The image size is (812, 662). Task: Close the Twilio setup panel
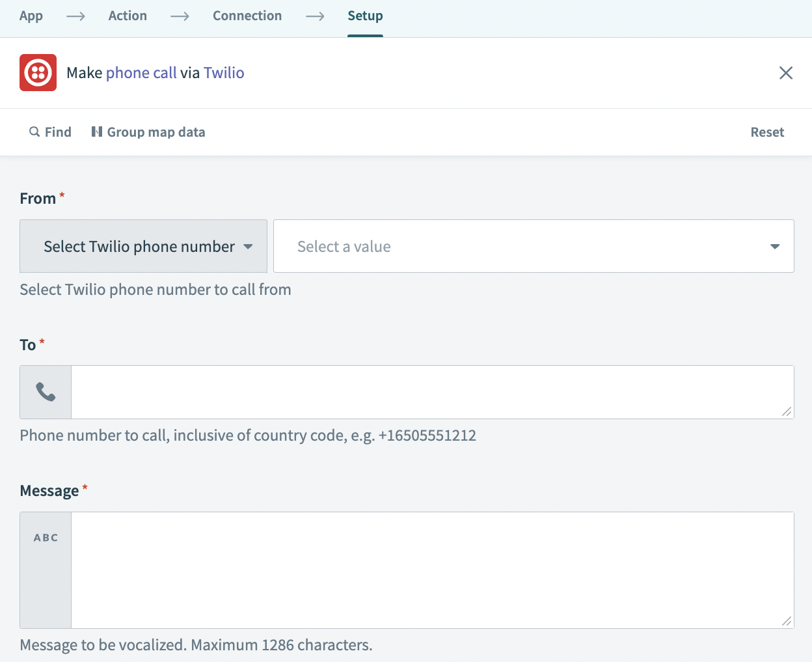(786, 73)
